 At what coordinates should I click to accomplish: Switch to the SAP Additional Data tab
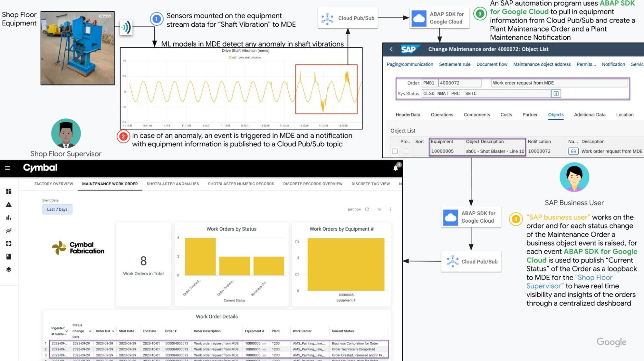pos(590,115)
